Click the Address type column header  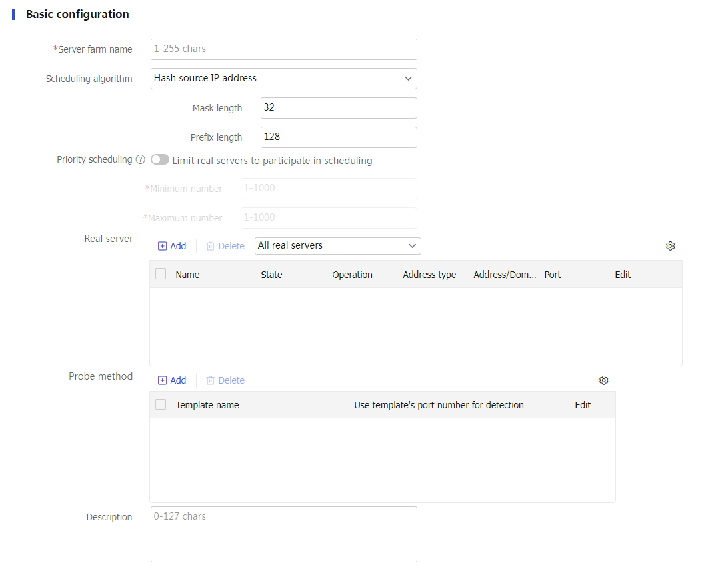pyautogui.click(x=429, y=275)
